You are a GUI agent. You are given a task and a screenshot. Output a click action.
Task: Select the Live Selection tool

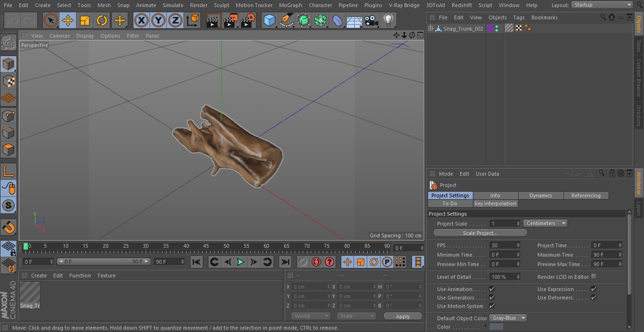click(50, 21)
